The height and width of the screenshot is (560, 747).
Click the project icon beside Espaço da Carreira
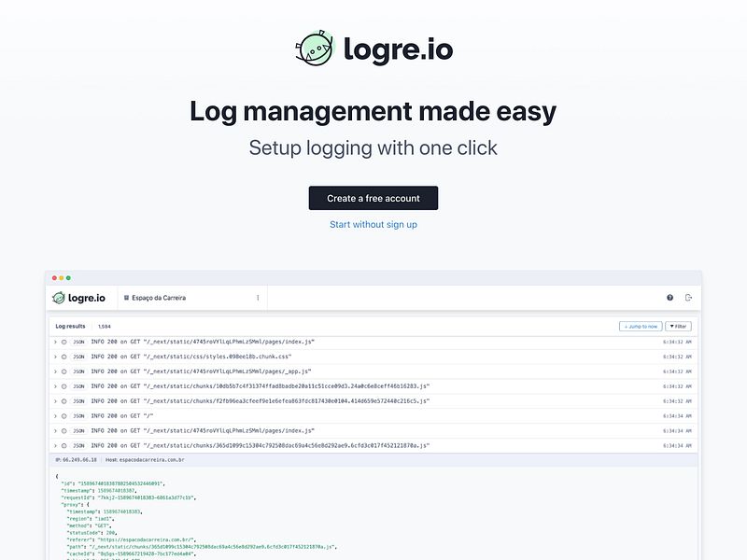(x=126, y=298)
